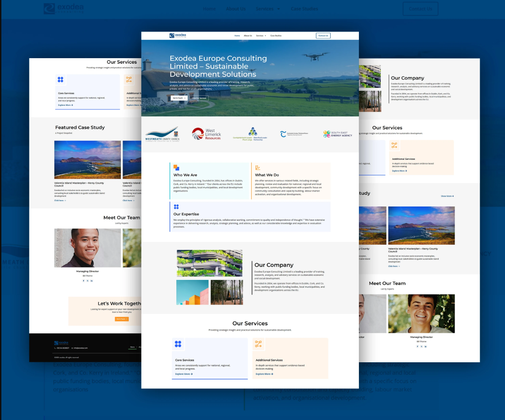
Task: Click Explore More under Additional Services, center page
Action: click(x=265, y=374)
